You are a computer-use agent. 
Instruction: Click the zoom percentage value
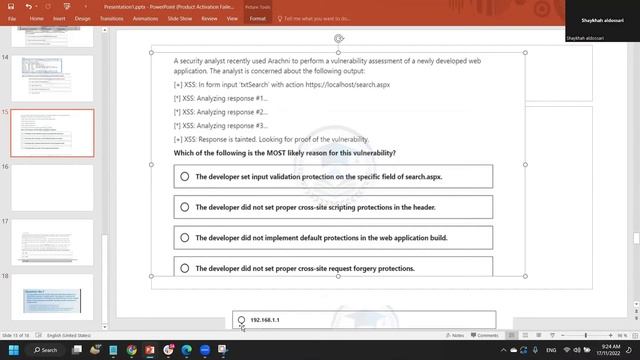coord(622,335)
